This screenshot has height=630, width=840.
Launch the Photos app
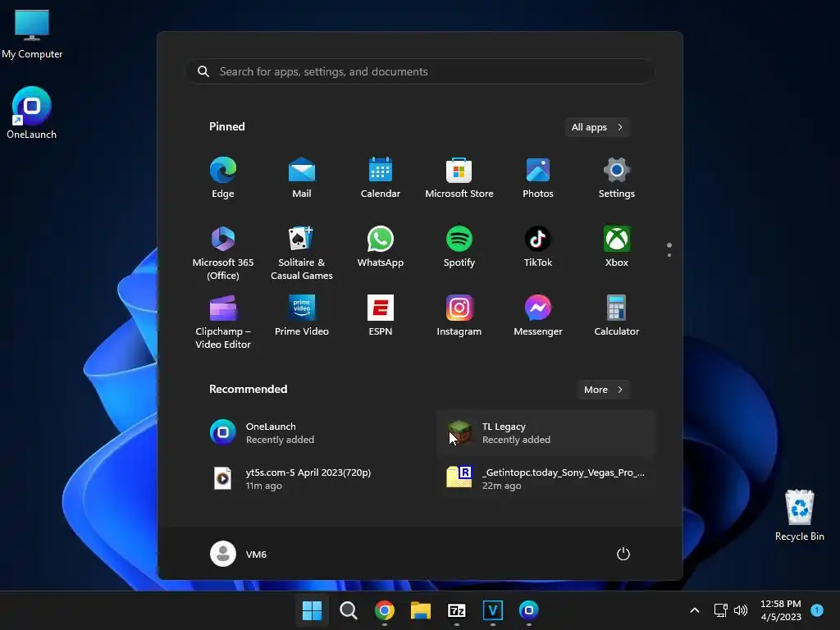coord(538,178)
